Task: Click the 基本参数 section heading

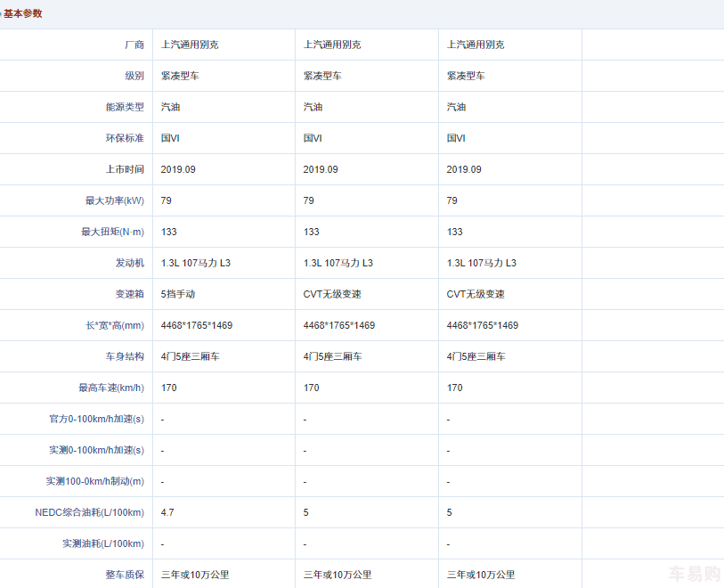Action: coord(23,13)
